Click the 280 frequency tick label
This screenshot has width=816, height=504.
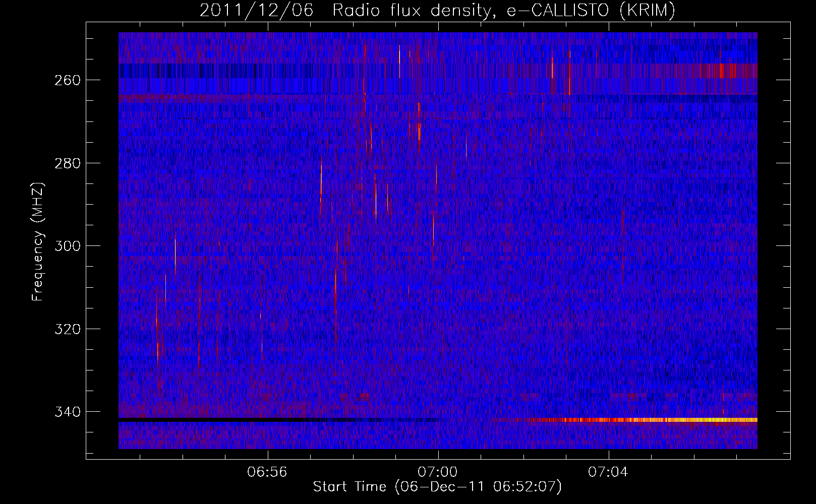tap(68, 163)
